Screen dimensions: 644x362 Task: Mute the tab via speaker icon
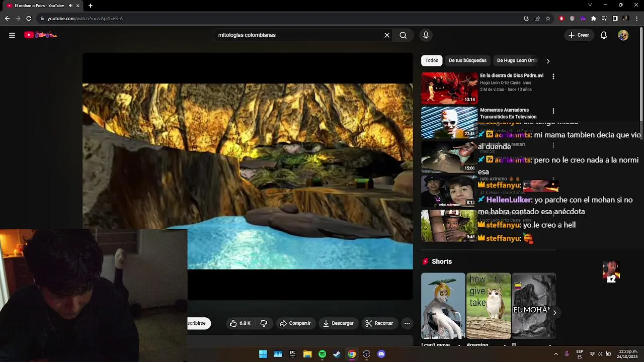pos(70,6)
